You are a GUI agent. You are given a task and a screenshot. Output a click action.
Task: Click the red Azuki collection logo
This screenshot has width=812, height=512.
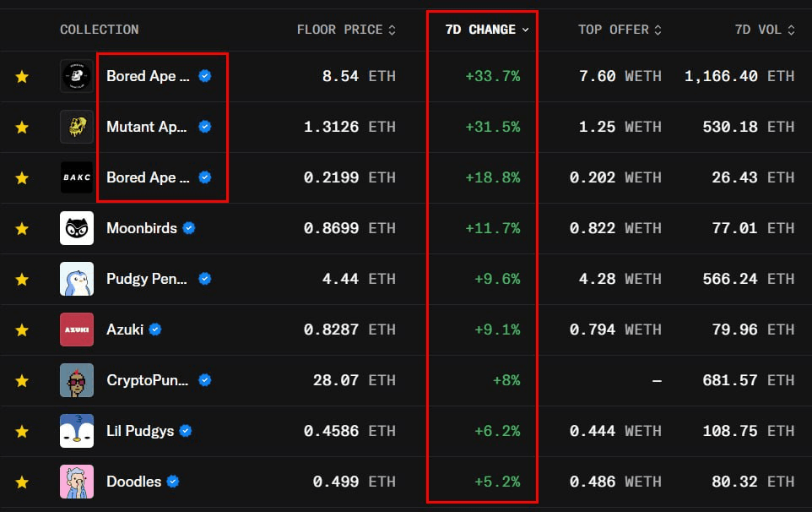77,330
